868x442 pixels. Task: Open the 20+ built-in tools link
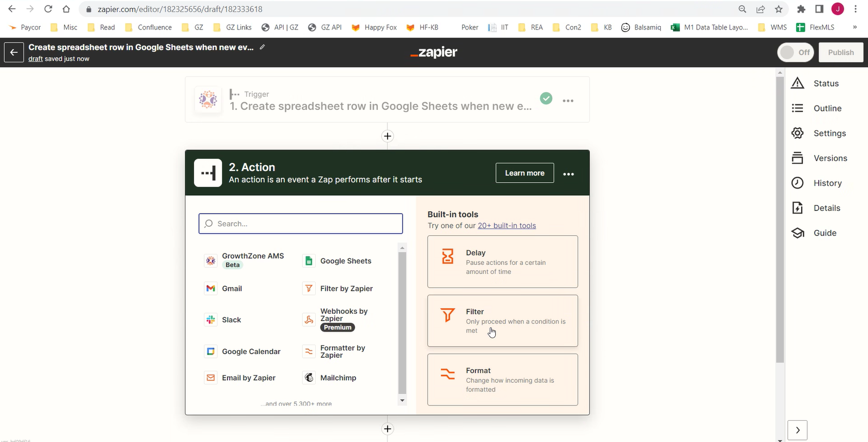507,226
